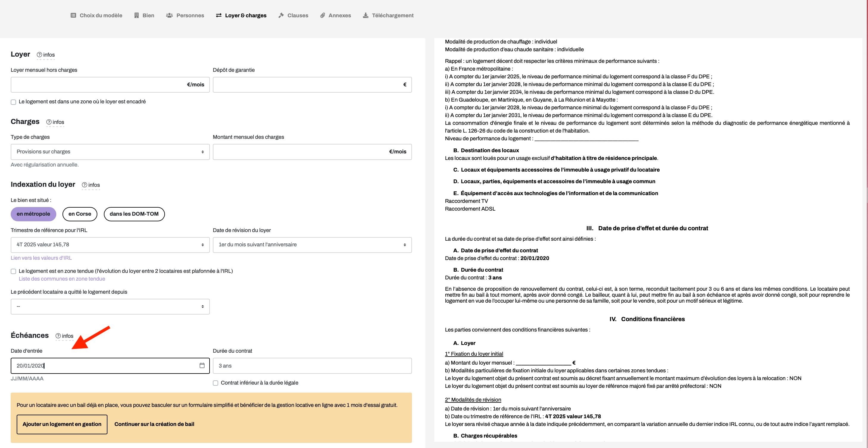Click Continuer sur la création de bail
The image size is (868, 448).
(154, 424)
